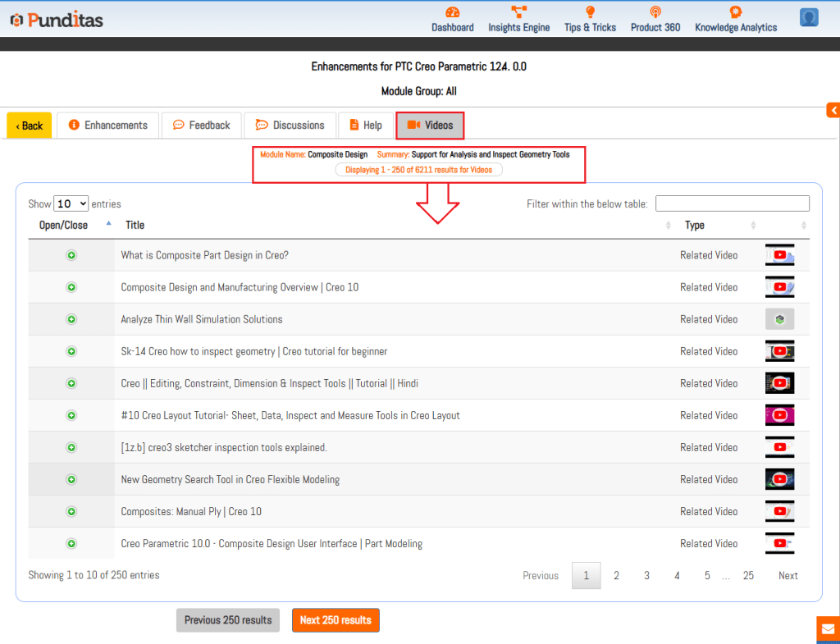
Task: Expand the row 'What is Composite Part Design in Creo?'
Action: point(71,255)
